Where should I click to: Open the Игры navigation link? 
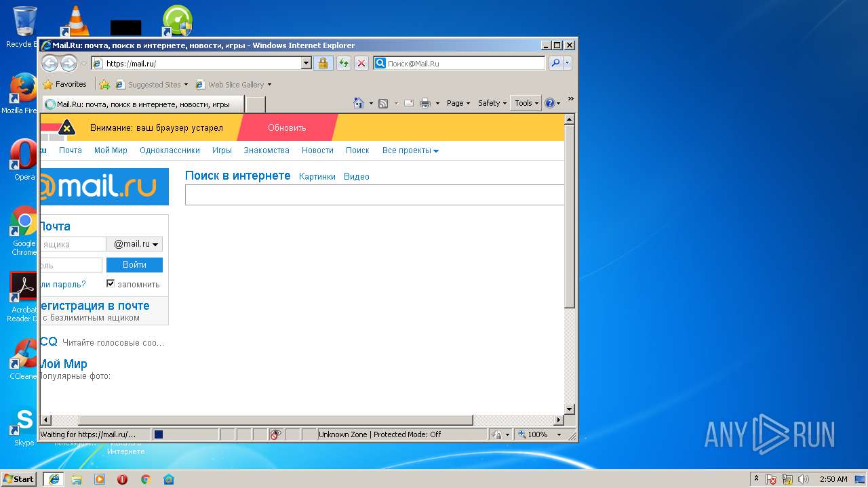click(x=222, y=150)
